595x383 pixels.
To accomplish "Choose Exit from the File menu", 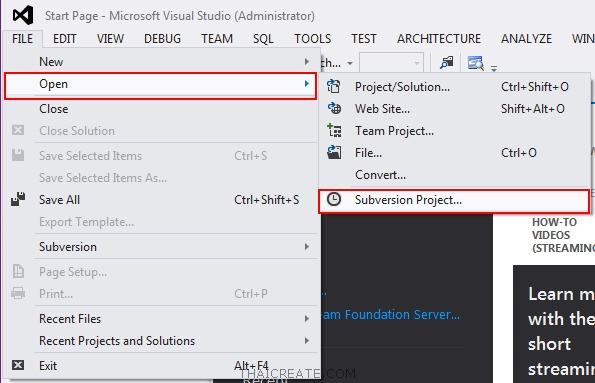I will pos(160,366).
